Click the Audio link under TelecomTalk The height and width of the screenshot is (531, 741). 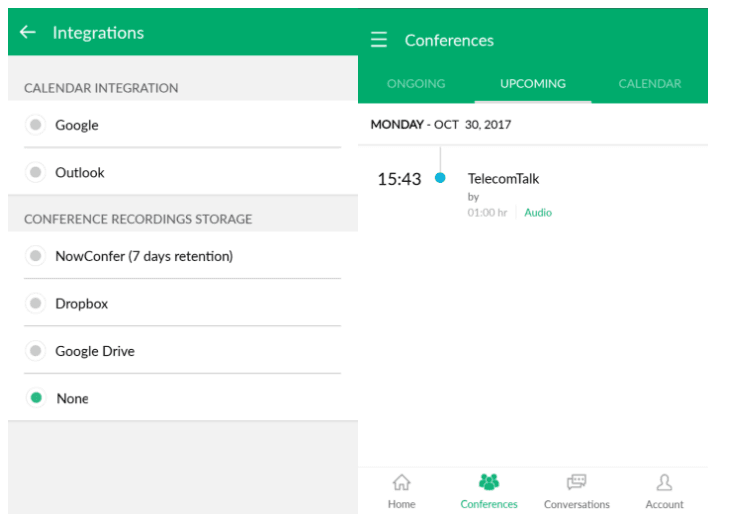538,213
